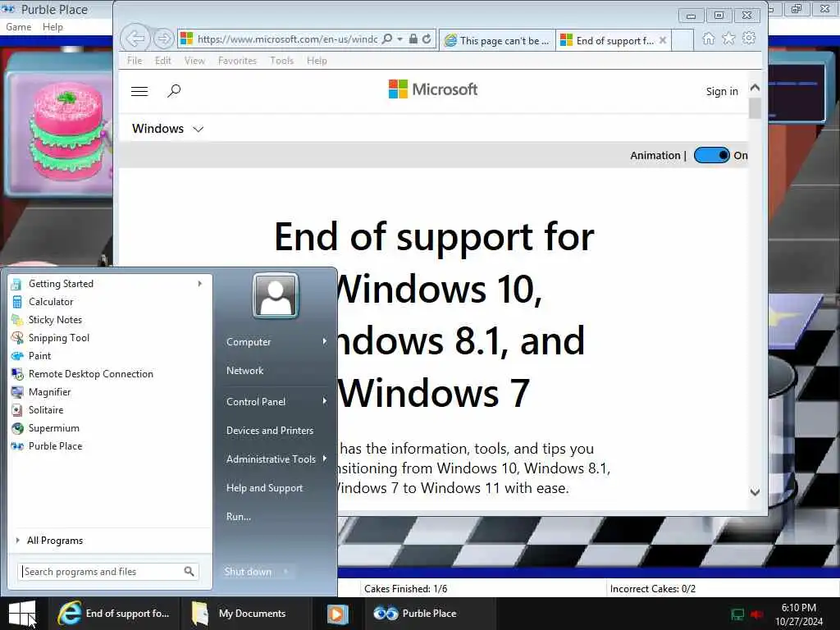
Task: Open address bar dropdown arrow
Action: point(399,39)
